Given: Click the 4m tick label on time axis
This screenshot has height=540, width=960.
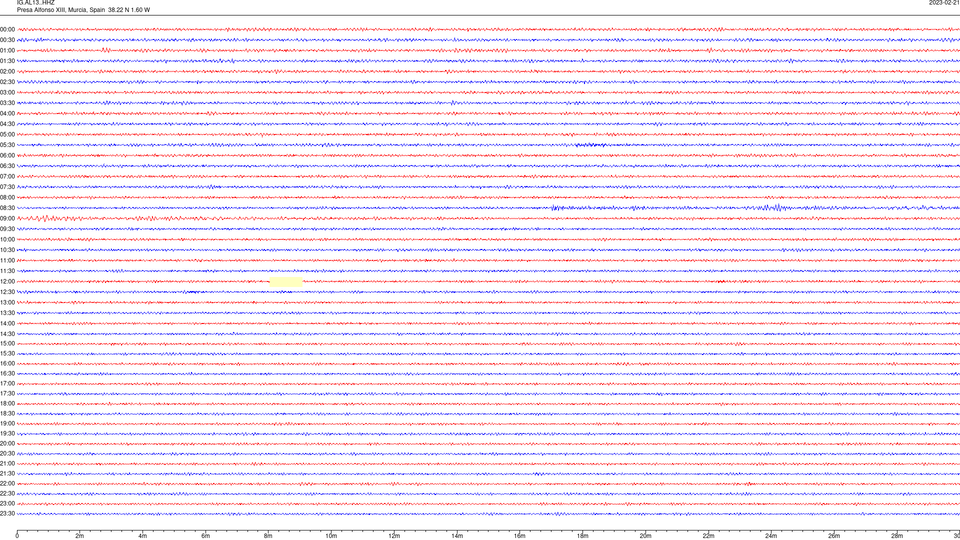Looking at the screenshot, I should (x=143, y=536).
